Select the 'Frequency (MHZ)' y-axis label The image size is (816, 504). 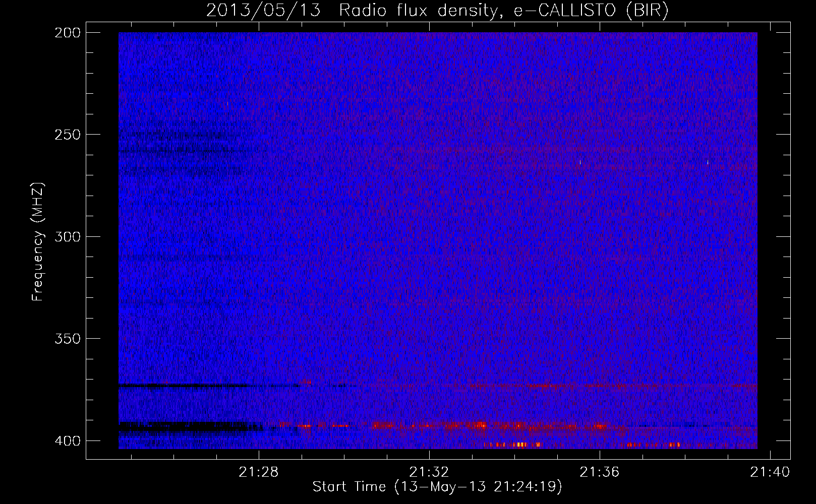coord(38,242)
